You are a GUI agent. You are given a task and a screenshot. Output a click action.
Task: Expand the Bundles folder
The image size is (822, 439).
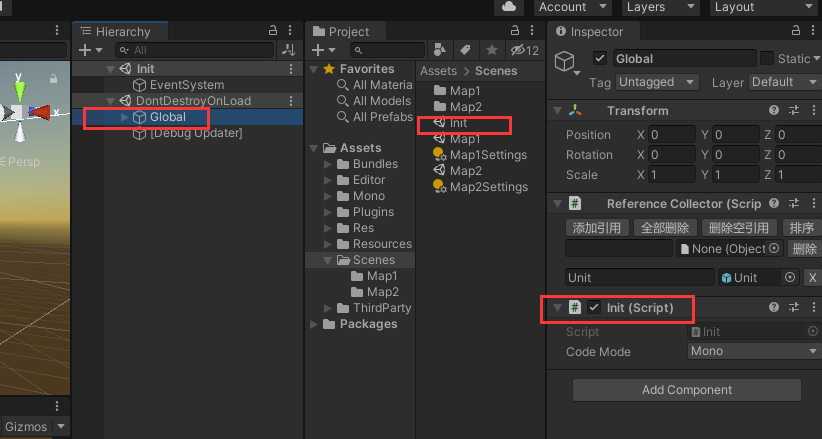click(328, 164)
